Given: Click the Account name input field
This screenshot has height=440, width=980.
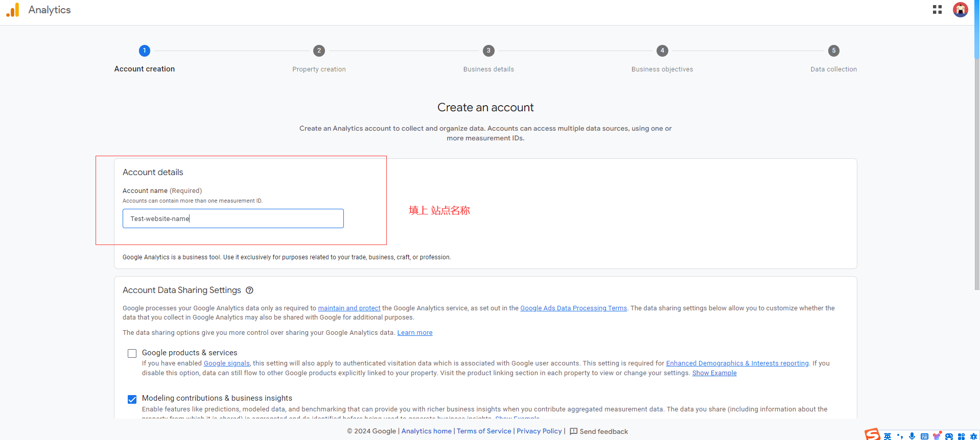Looking at the screenshot, I should 233,218.
